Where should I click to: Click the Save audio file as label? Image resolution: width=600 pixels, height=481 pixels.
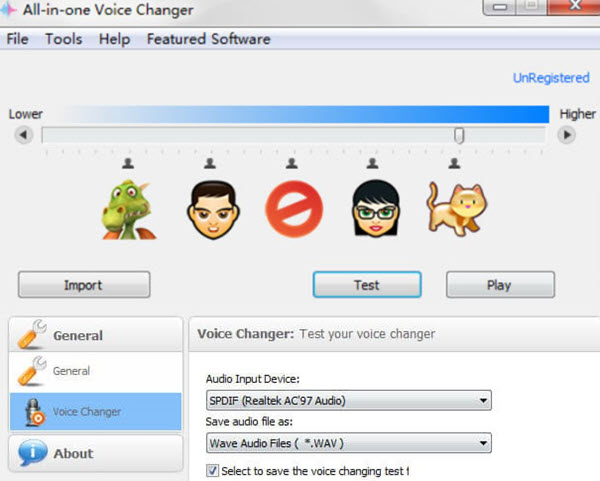249,422
